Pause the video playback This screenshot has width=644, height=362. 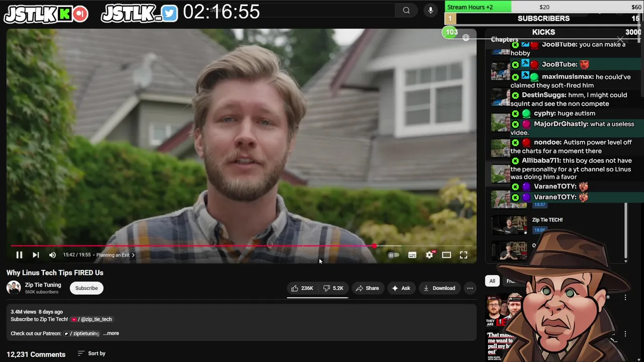coord(19,255)
